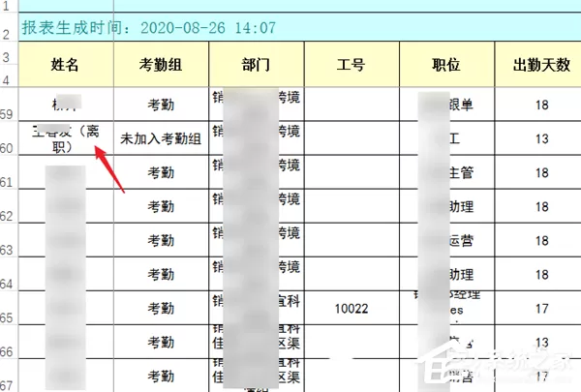Click the 工号 column header cell
The image size is (581, 392).
pos(352,65)
